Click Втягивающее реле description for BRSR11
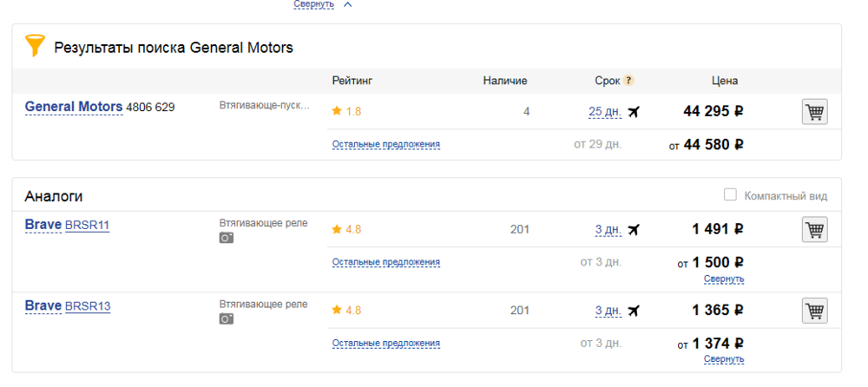The image size is (868, 387). click(x=264, y=223)
